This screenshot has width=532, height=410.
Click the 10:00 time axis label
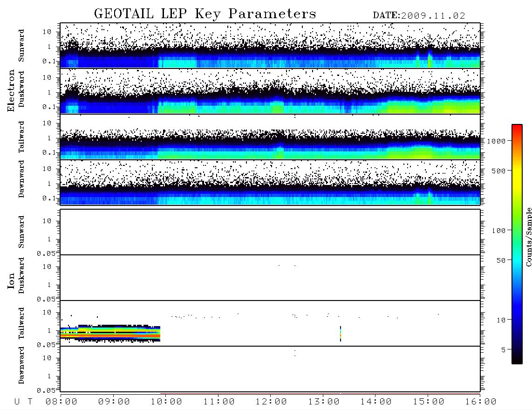click(166, 402)
